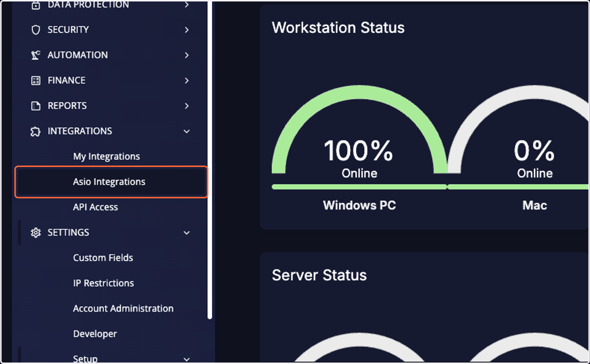Click the Integrations puzzle piece icon
Screen dimensions: 590x364
[x=35, y=132]
